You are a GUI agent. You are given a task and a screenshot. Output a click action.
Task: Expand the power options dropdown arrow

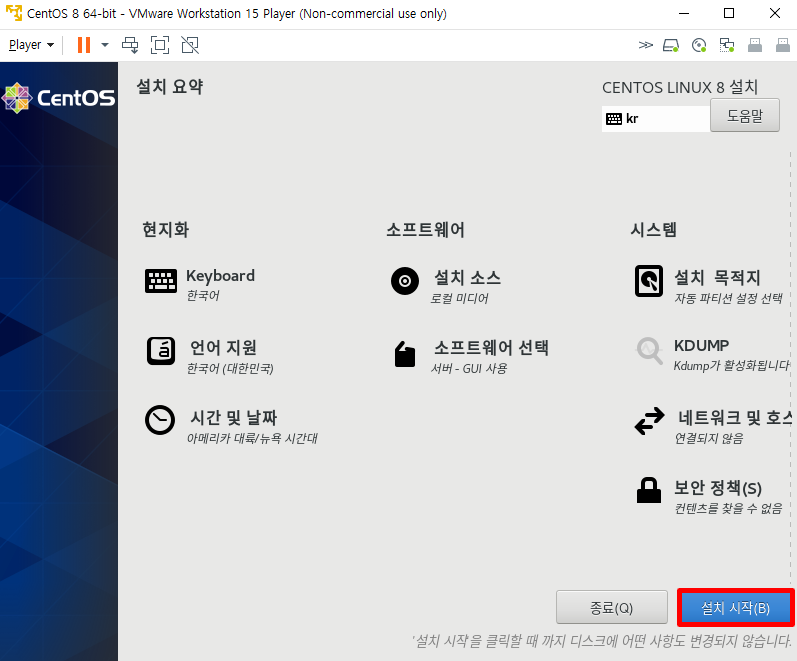tap(105, 45)
